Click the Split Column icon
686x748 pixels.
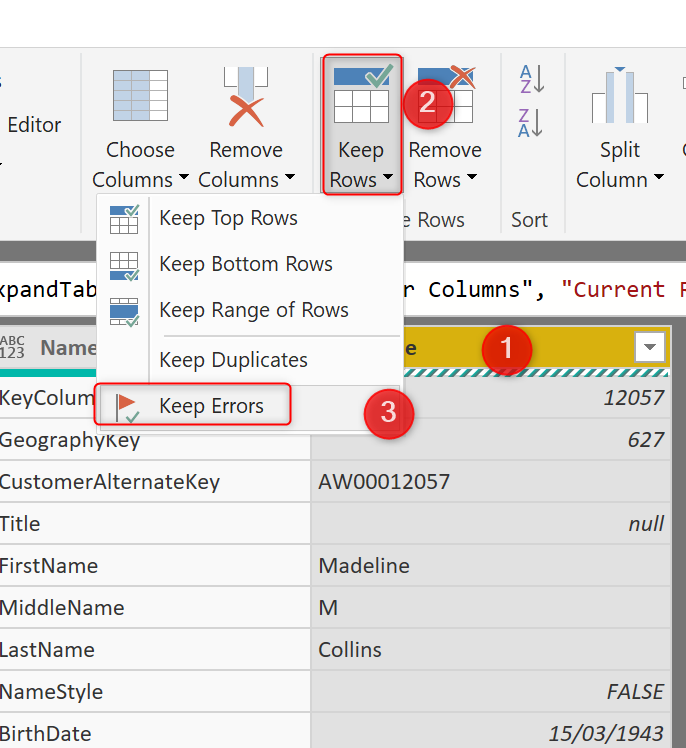619,97
